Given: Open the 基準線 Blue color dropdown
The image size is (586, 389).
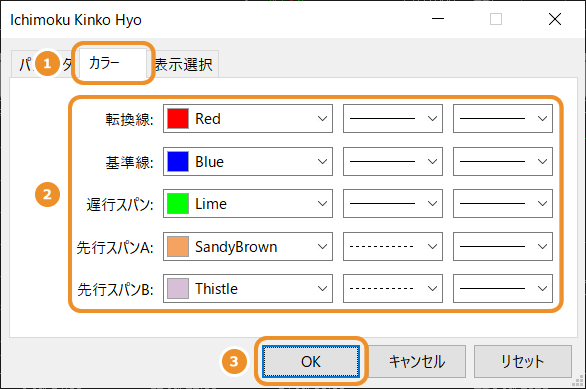Looking at the screenshot, I should (248, 161).
